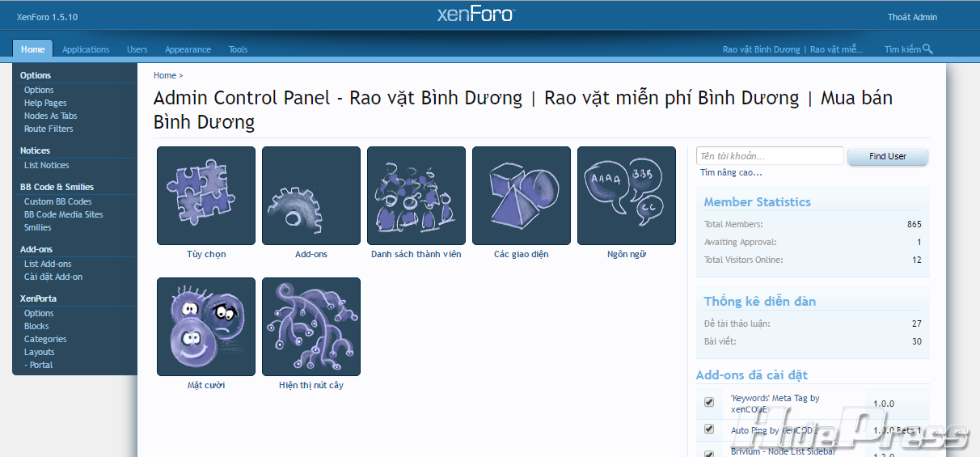Screen dimensions: 980x457
Task: Open the Users tab
Action: tap(137, 49)
